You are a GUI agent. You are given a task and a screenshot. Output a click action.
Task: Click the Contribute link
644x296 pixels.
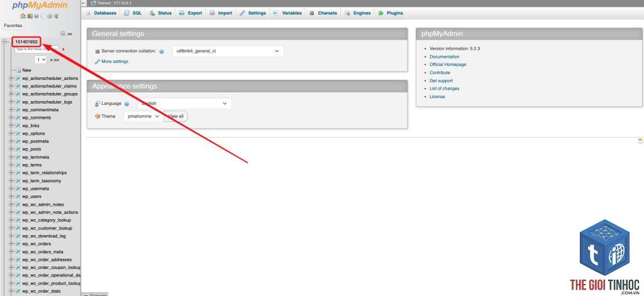click(x=440, y=73)
